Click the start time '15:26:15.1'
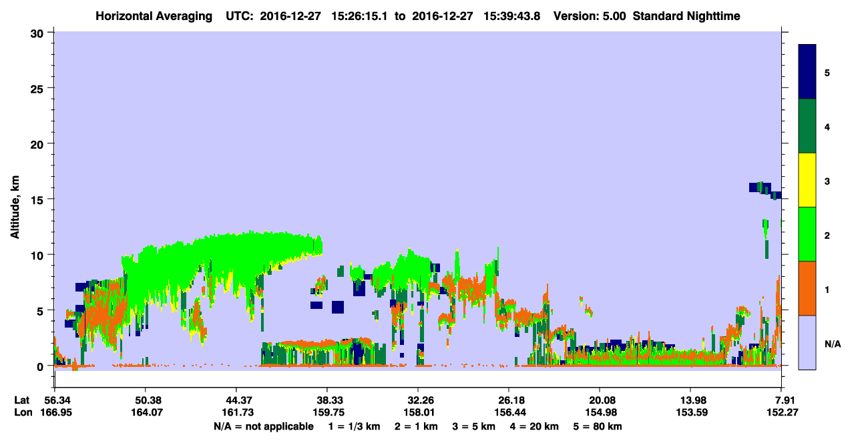868x445 pixels. [359, 16]
